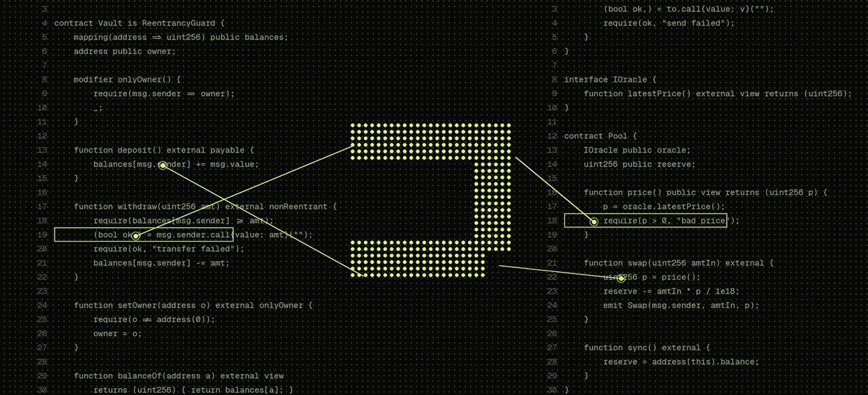The width and height of the screenshot is (868, 395).
Task: Select the 'msg.sender.call{value: amt}' line
Action: [203, 235]
